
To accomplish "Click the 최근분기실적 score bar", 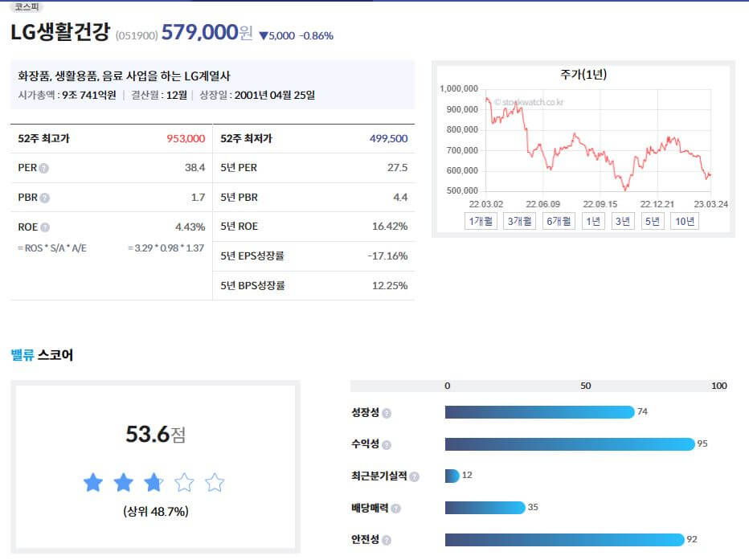I will coord(452,476).
